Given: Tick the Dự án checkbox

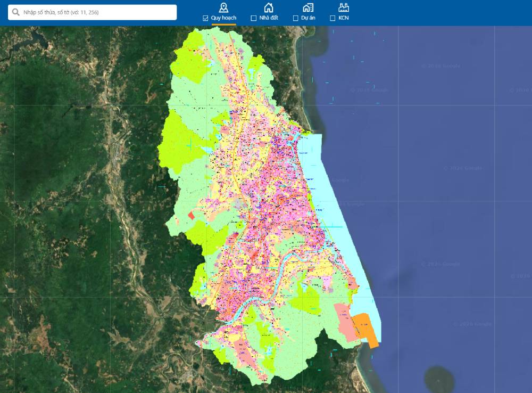Looking at the screenshot, I should click(296, 18).
